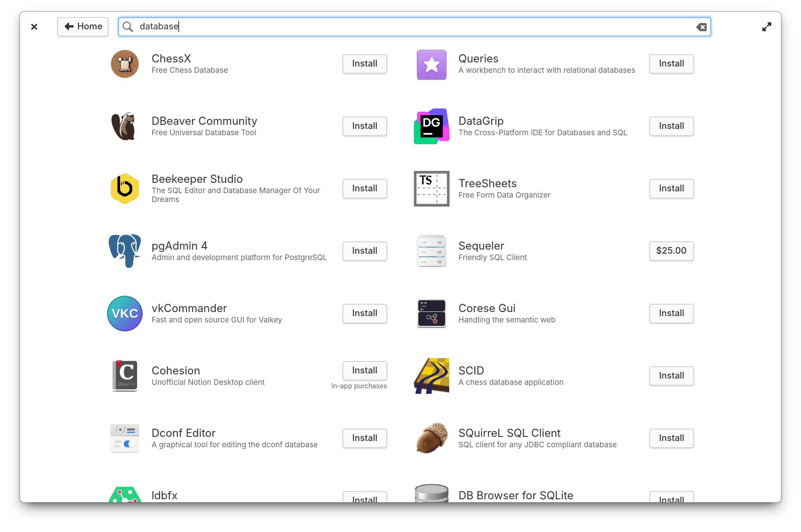Go back to Home

pyautogui.click(x=82, y=26)
